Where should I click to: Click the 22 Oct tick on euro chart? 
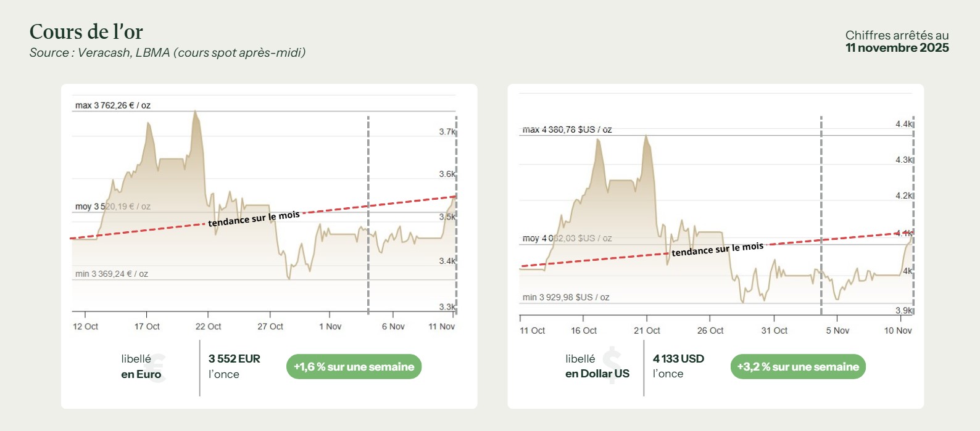208,326
